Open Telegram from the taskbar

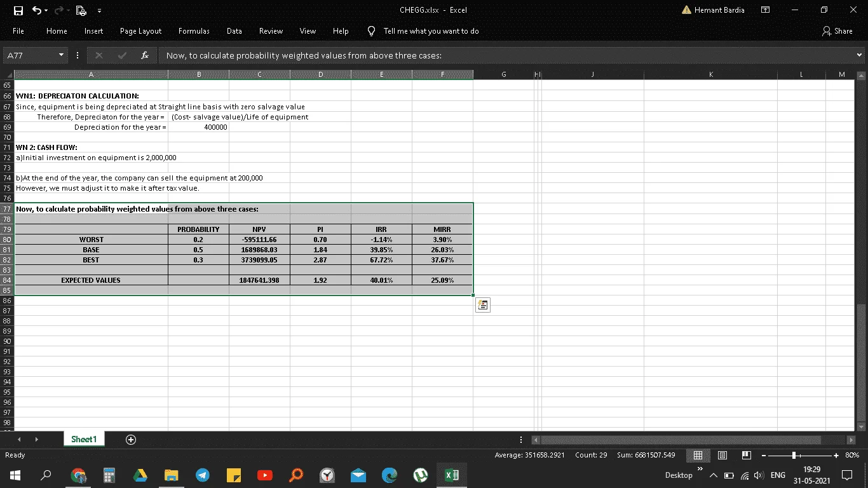[x=203, y=475]
